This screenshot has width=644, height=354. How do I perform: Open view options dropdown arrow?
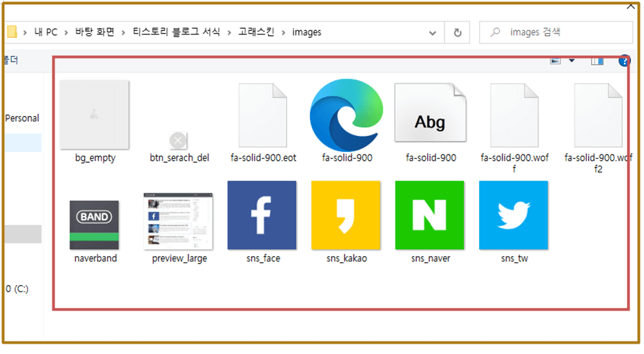(x=572, y=61)
